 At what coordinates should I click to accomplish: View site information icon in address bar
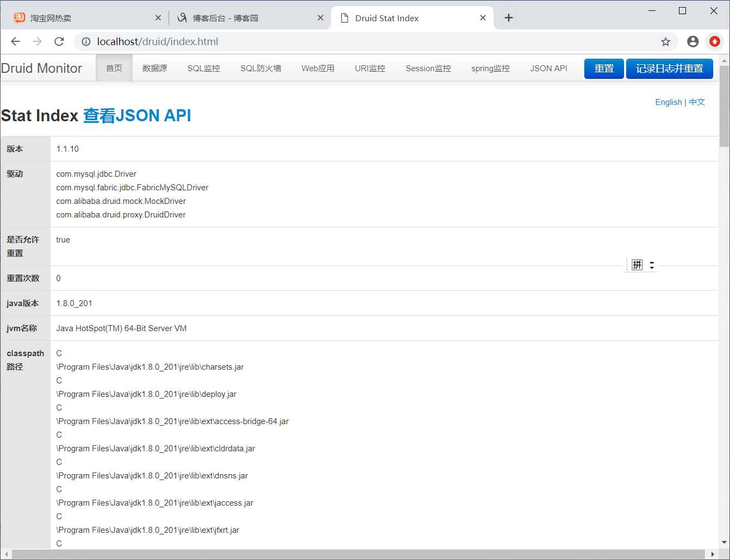coord(86,41)
